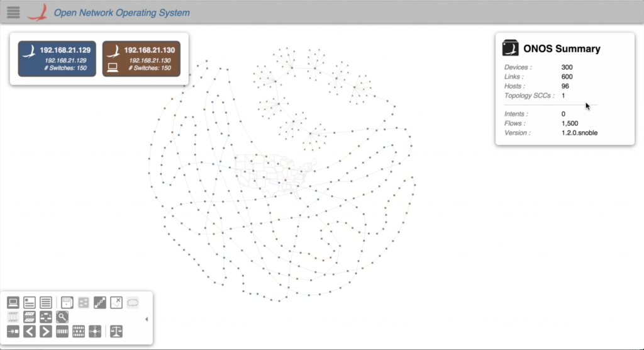Click the Intents value 0
Screen dimensions: 644x350
coord(563,114)
